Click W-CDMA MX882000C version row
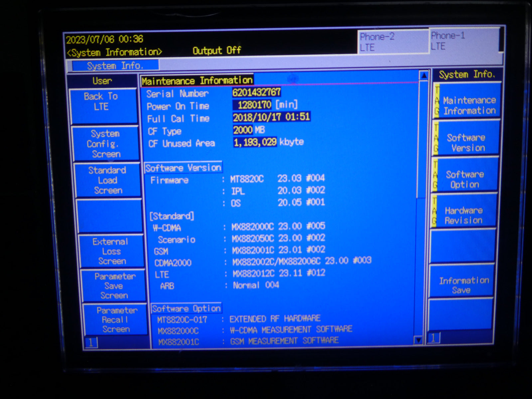 (x=239, y=227)
